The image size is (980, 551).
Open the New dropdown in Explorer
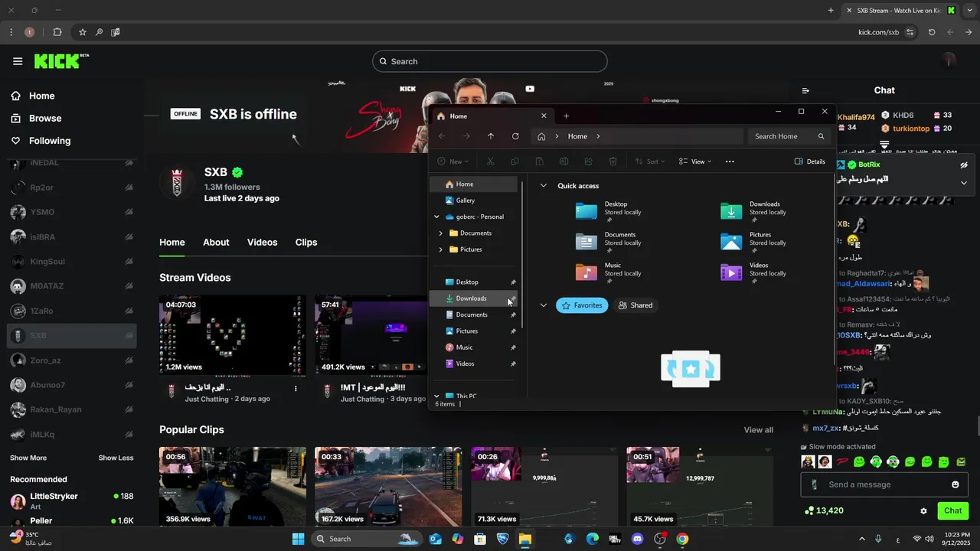(x=453, y=161)
